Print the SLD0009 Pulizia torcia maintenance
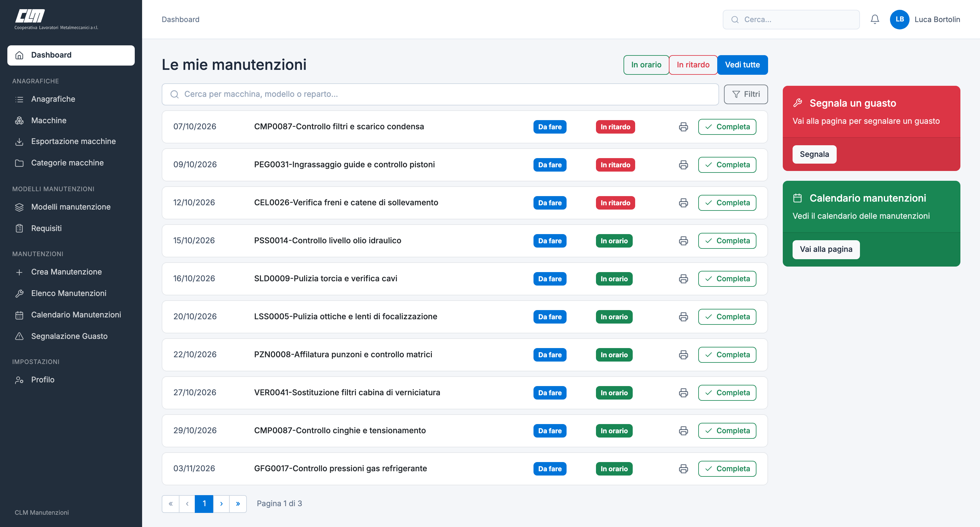980x527 pixels. click(683, 279)
